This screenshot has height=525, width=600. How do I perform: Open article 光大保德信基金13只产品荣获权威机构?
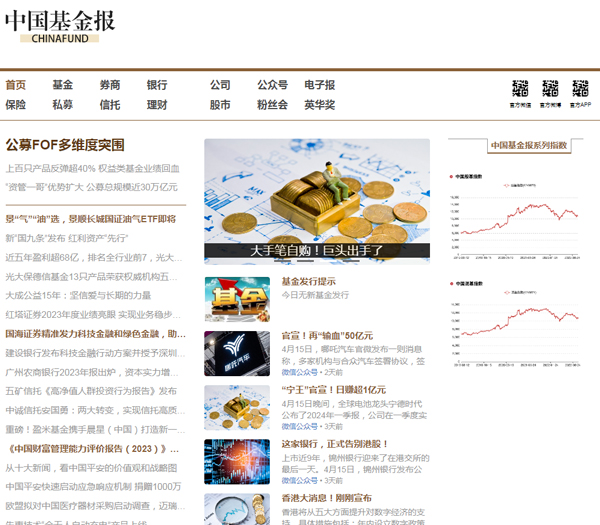[91, 277]
